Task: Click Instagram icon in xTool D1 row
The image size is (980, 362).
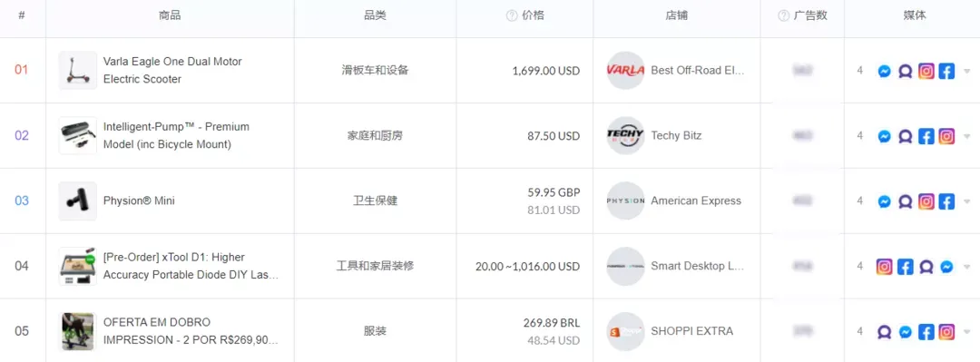Action: click(884, 267)
